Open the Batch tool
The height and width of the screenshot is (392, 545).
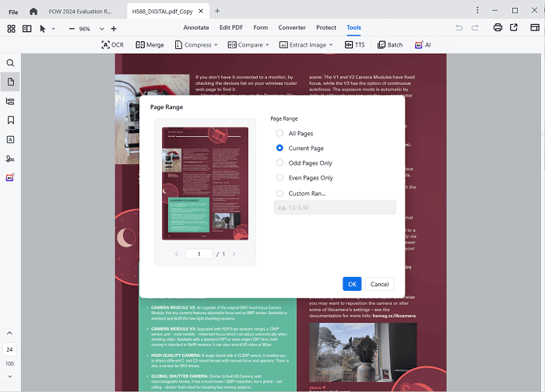coord(390,45)
